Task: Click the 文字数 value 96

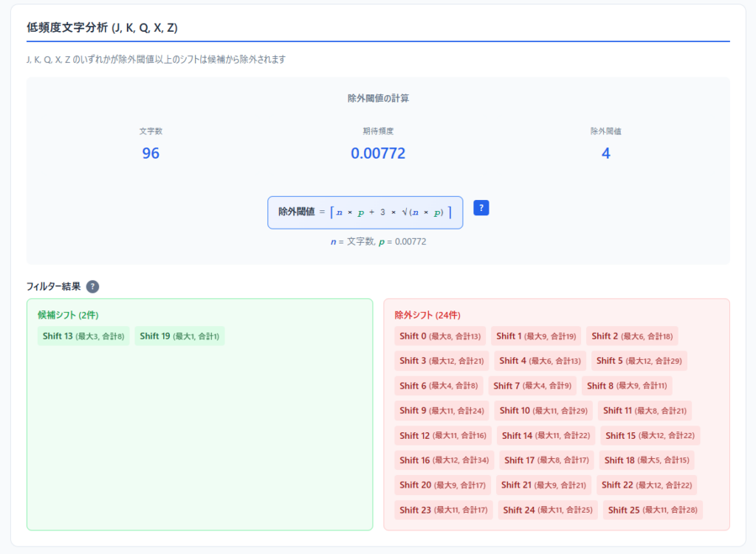Action: point(151,153)
